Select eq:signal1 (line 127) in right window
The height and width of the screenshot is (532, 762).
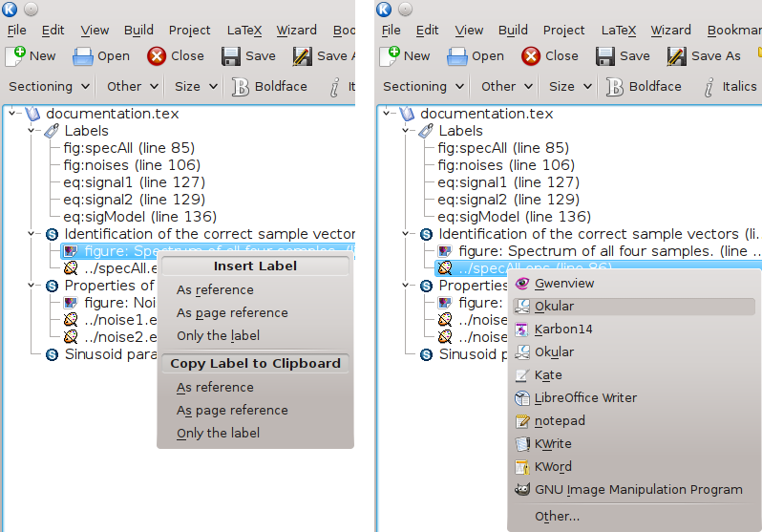point(508,182)
